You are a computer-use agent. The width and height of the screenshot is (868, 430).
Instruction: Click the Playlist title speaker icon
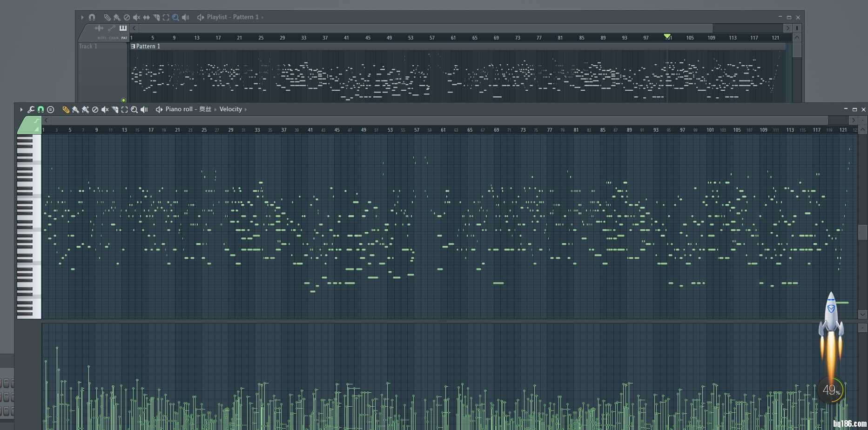coord(201,17)
